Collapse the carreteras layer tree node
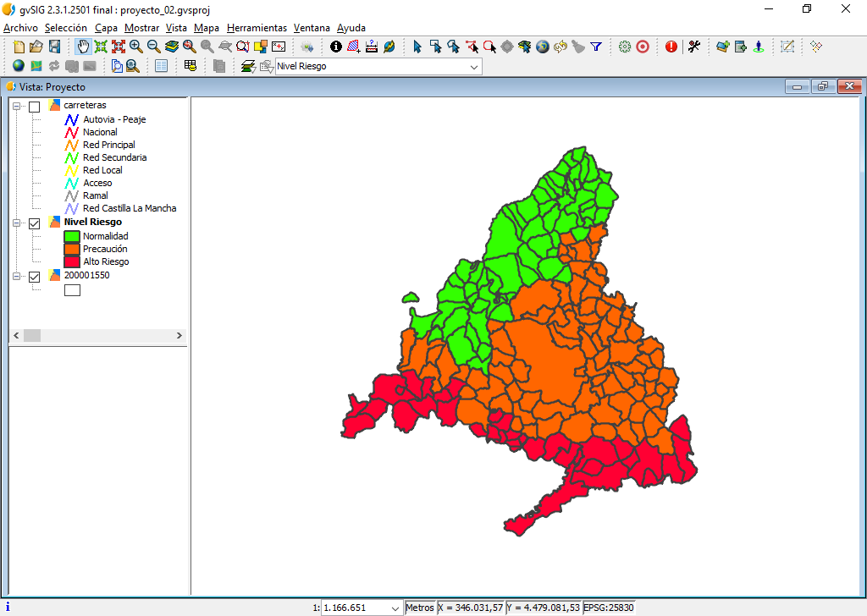 pos(17,106)
